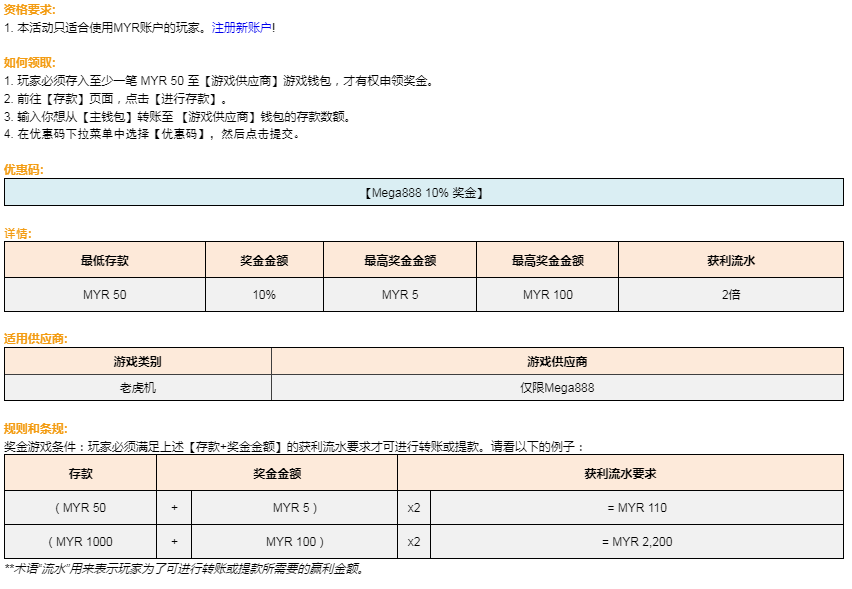Click the 获利流水 column header in details table
The height and width of the screenshot is (589, 852).
pos(730,260)
